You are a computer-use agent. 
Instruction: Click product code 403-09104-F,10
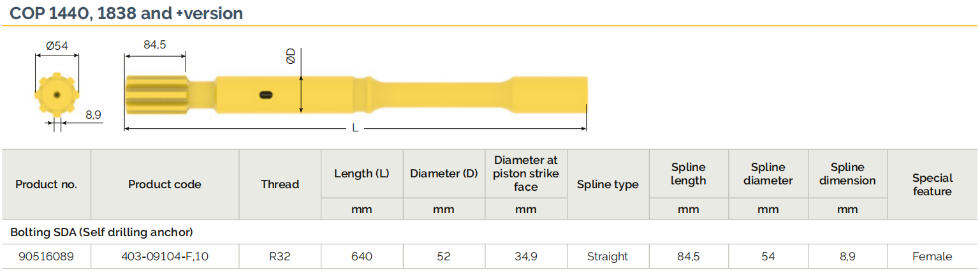tap(165, 256)
